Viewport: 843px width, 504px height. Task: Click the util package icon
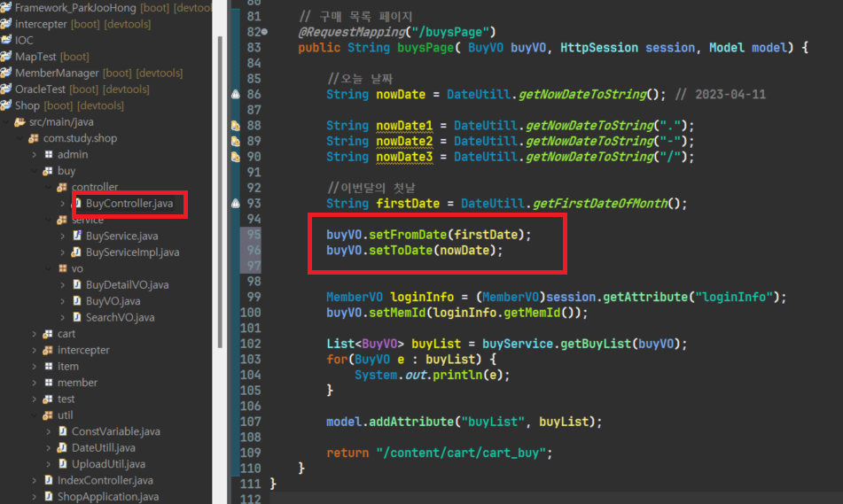tap(48, 415)
